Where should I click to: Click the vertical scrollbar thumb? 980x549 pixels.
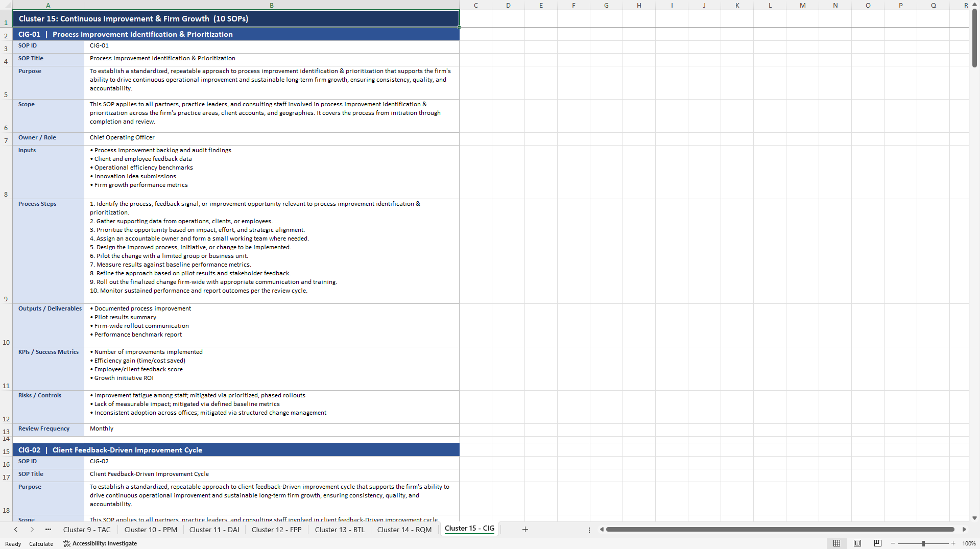974,38
